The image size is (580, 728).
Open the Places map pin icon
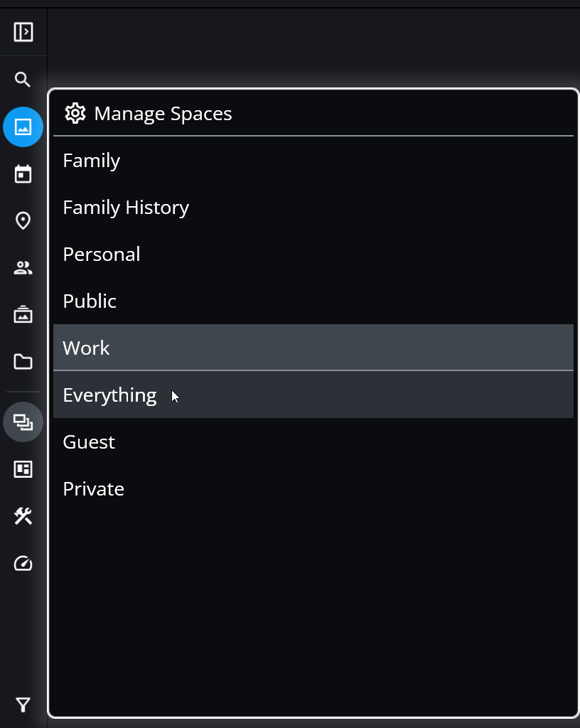[x=23, y=221]
